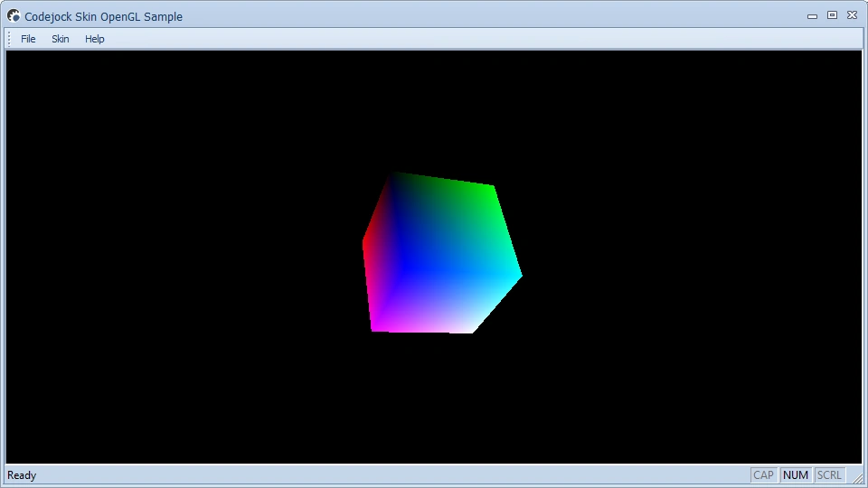Screen dimensions: 868x488
Task: Click the window resize grip corner
Action: 858,479
